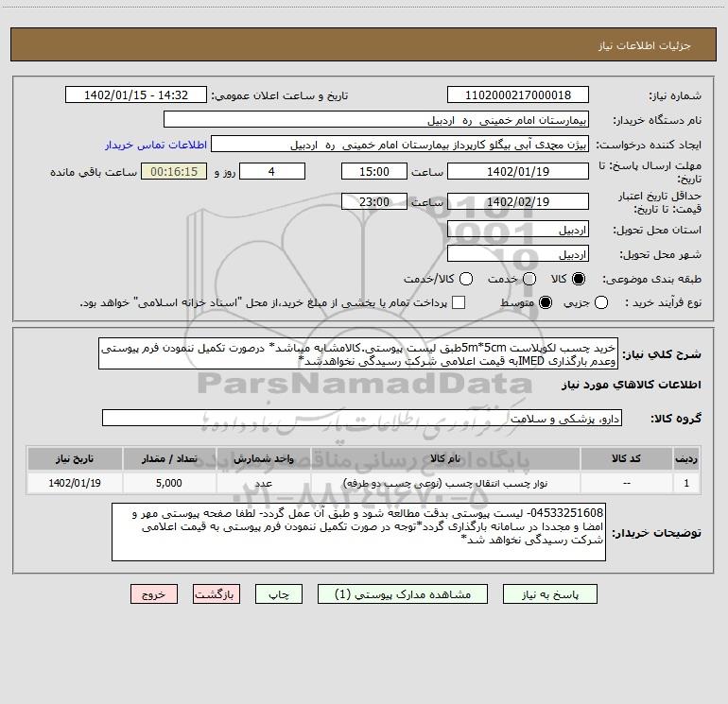728x704 pixels.
Task: Click the announcement date field 1402/01/15 - 14:32
Action: (x=136, y=94)
